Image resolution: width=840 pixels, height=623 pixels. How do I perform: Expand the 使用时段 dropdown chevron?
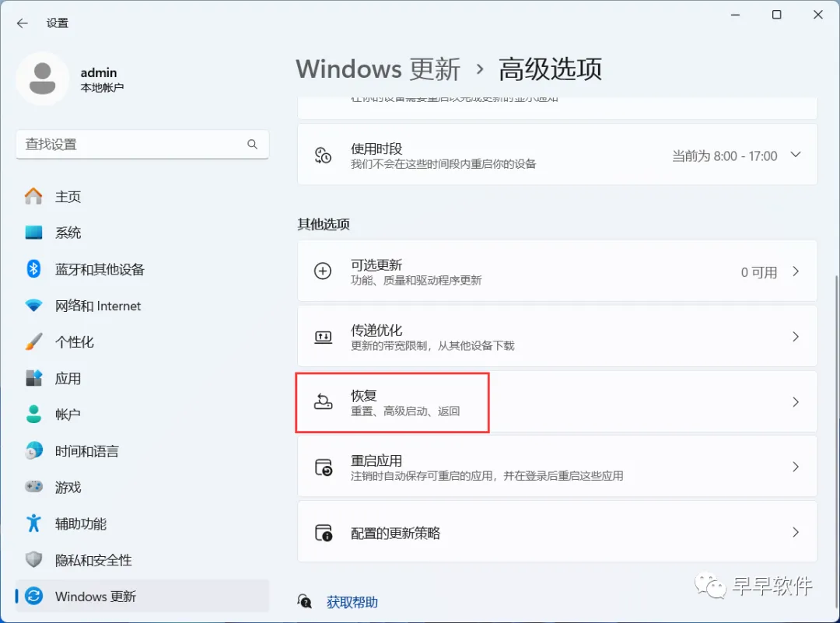coord(796,155)
